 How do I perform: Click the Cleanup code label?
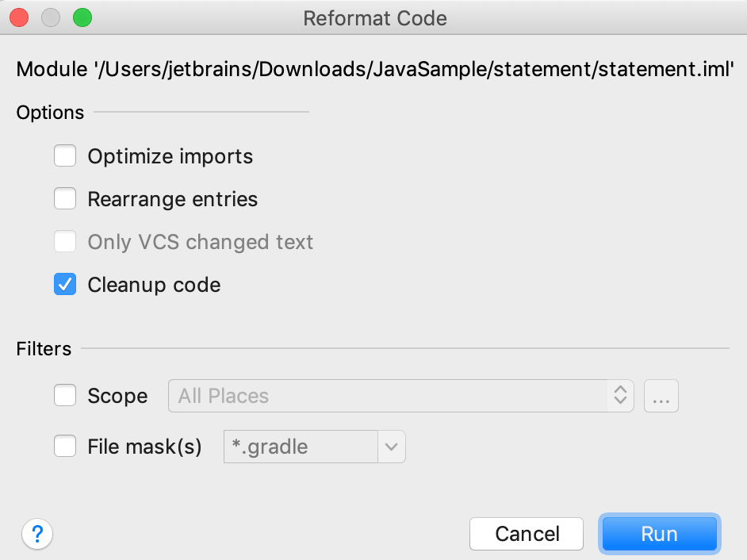[x=154, y=285]
